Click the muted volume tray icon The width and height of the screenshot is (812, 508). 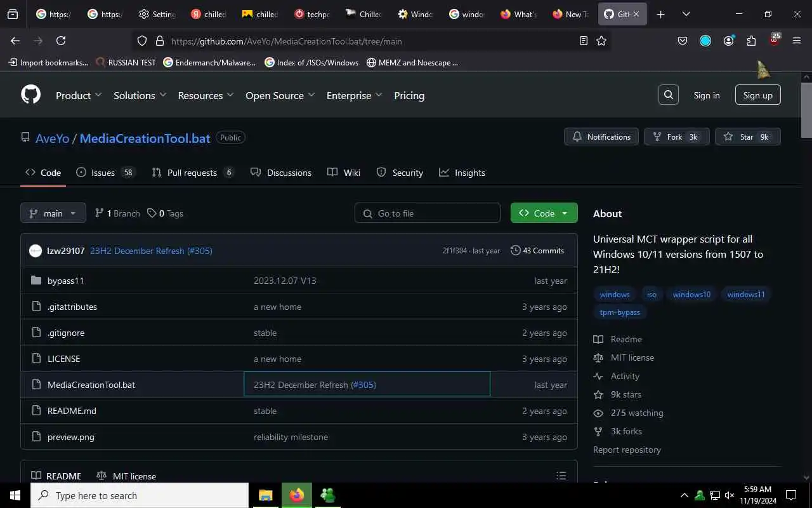[730, 495]
